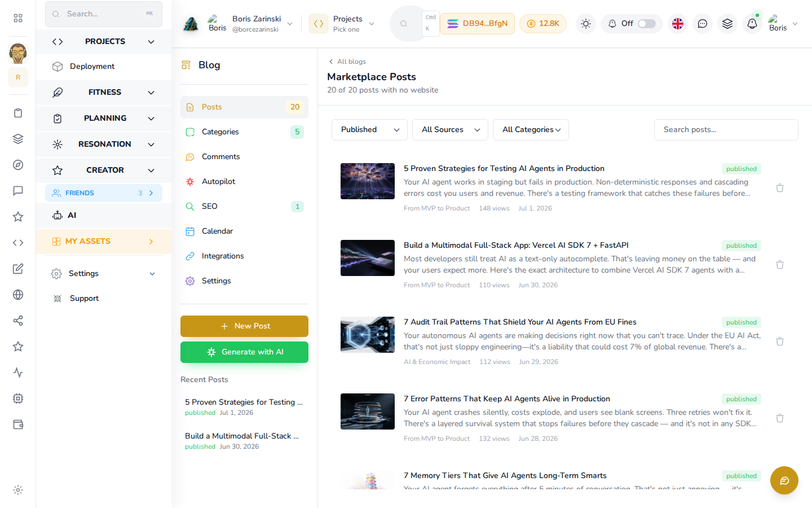Click the New Post button
This screenshot has width=812, height=508.
pyautogui.click(x=244, y=326)
